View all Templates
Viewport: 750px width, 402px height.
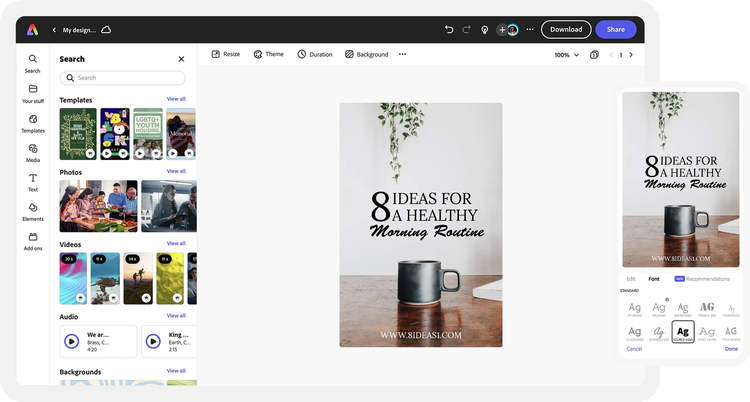click(176, 99)
